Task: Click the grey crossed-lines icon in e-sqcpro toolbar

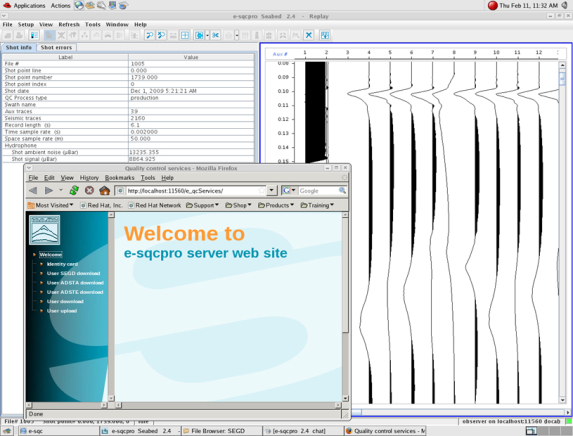Action: pos(61,35)
